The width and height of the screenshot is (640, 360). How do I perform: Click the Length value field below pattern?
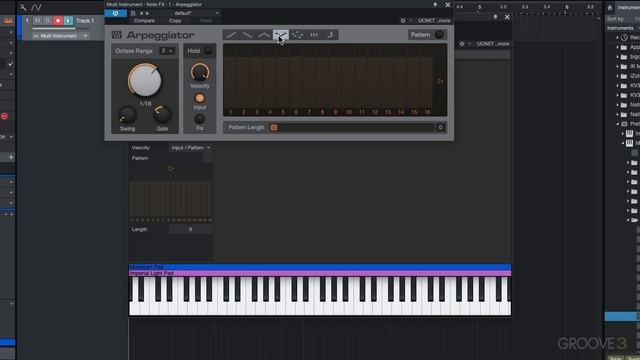[x=191, y=229]
